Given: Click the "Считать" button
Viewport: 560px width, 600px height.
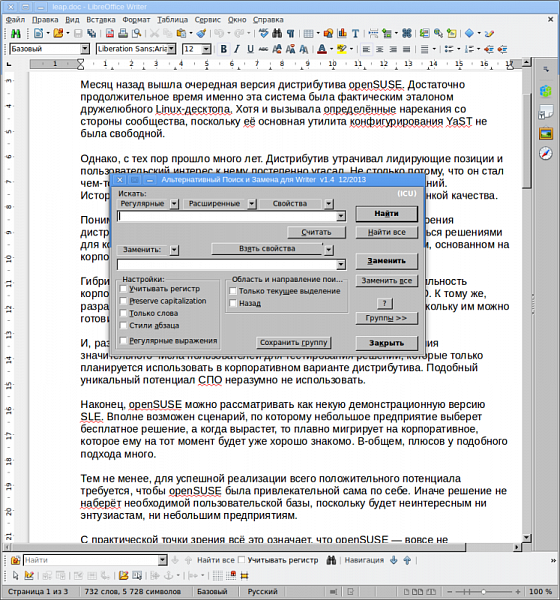Looking at the screenshot, I should pyautogui.click(x=316, y=232).
